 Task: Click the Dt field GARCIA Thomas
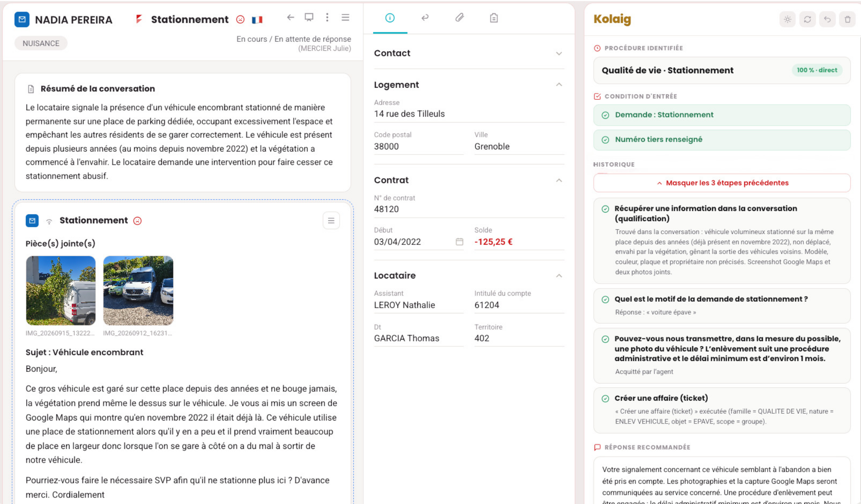click(418, 338)
